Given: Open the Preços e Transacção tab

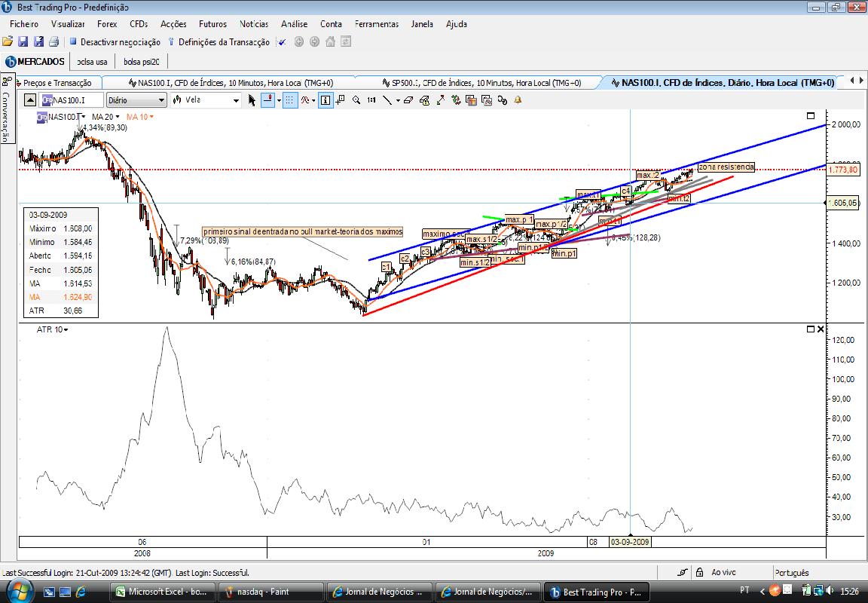Looking at the screenshot, I should click(57, 82).
